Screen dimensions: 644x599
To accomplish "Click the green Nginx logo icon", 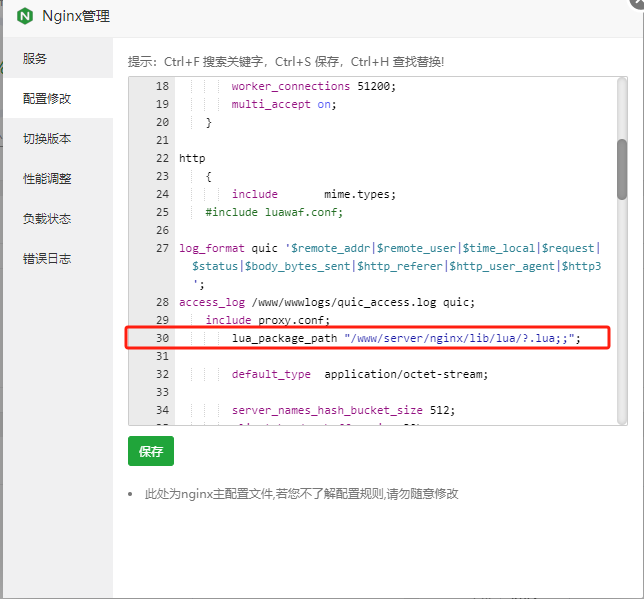I will [25, 16].
